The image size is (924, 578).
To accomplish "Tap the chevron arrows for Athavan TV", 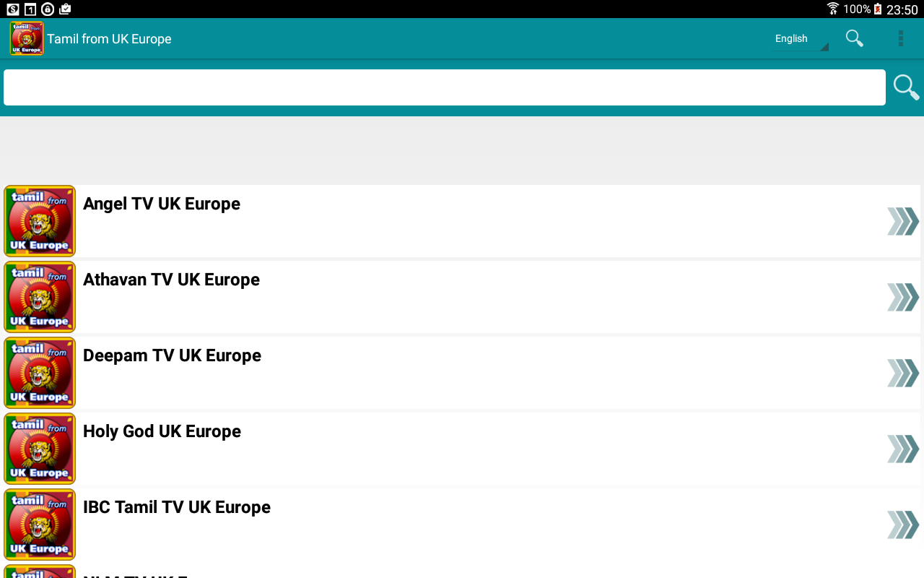I will (902, 297).
